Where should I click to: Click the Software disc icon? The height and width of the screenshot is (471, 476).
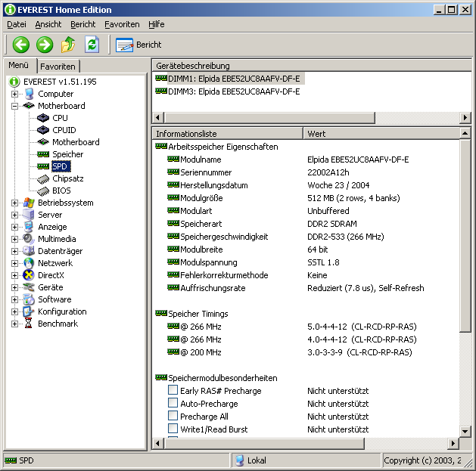(29, 299)
